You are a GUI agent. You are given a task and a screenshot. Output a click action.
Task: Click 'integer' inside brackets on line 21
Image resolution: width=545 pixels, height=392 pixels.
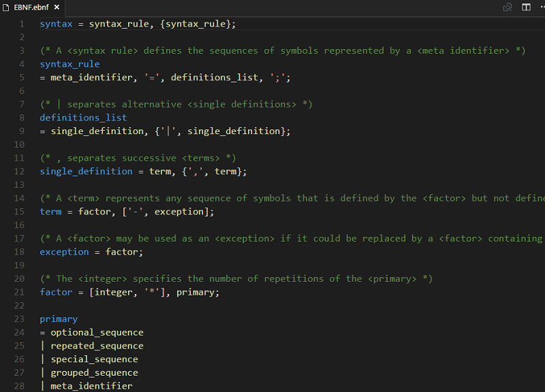click(x=113, y=293)
